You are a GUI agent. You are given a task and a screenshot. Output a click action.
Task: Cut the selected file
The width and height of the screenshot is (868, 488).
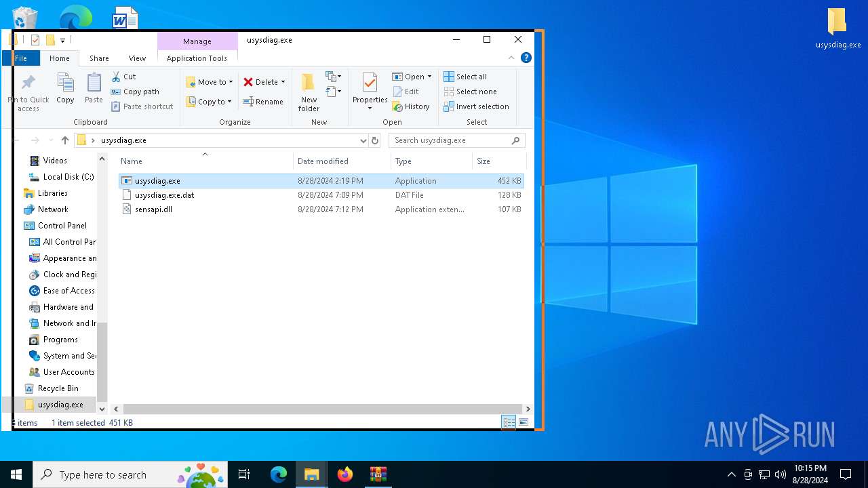coord(123,77)
